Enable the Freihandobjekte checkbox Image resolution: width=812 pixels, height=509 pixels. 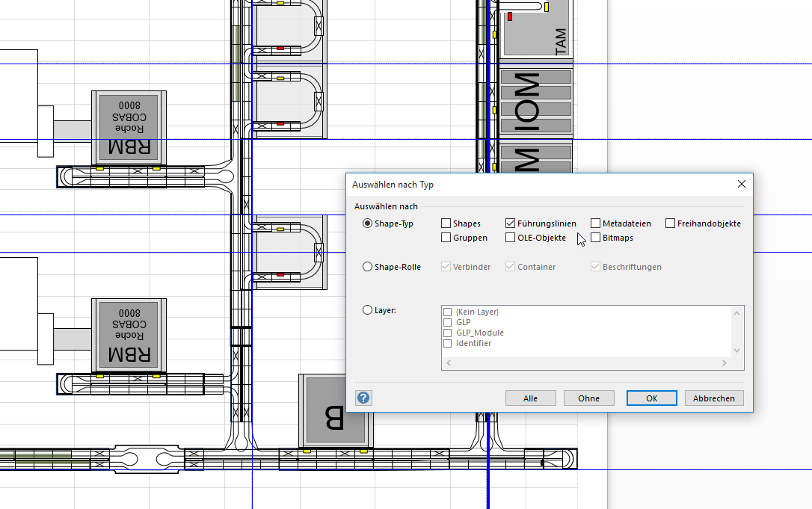click(670, 223)
